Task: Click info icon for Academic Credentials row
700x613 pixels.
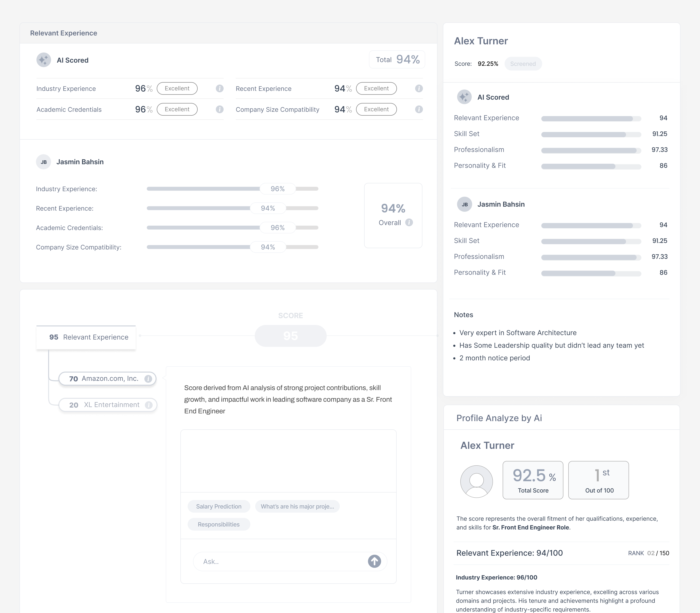Action: tap(219, 110)
